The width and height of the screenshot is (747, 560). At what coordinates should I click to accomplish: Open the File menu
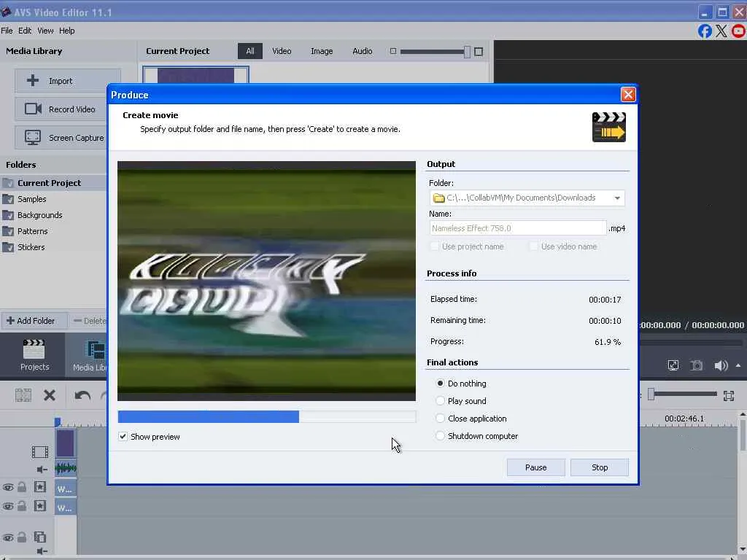(x=7, y=31)
